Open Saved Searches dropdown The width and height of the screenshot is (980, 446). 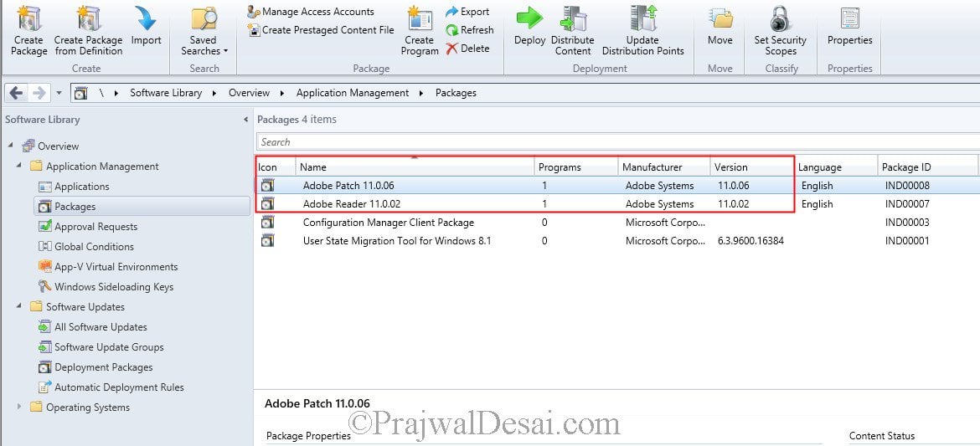[204, 45]
